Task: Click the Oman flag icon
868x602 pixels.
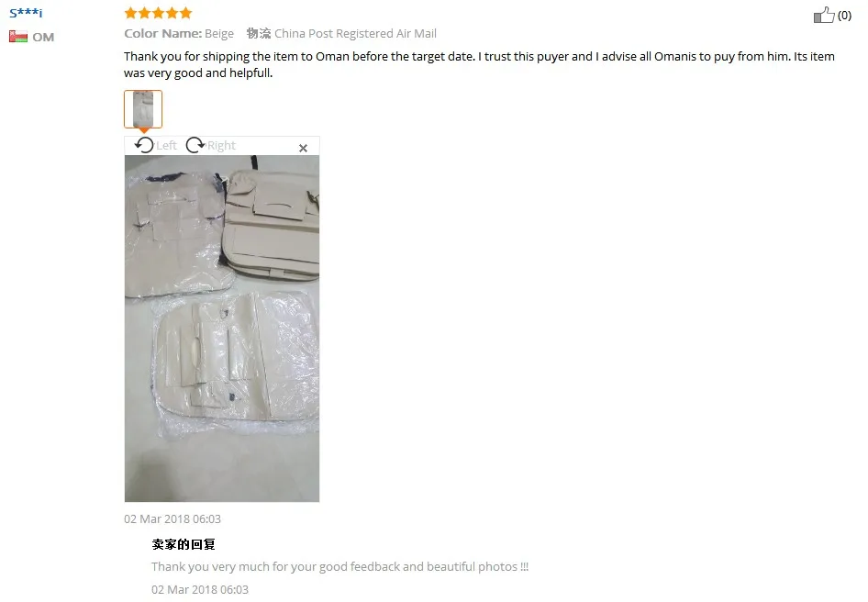Action: coord(18,37)
